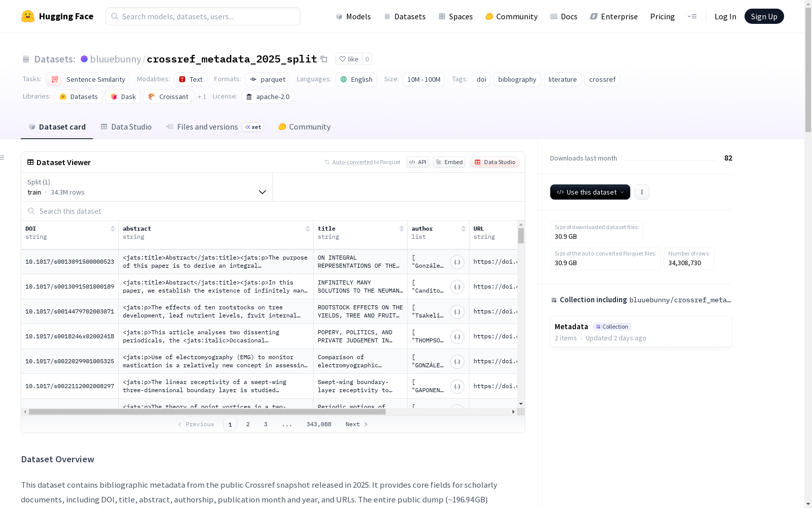Expand JSON for the Candito author cell
This screenshot has width=812, height=508.
457,287
